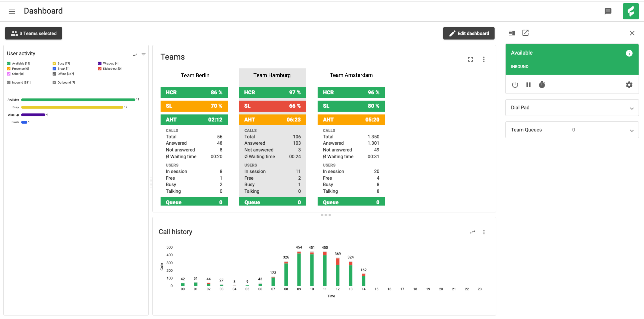This screenshot has height=319, width=644.
Task: Open the hamburger navigation menu
Action: click(x=12, y=11)
